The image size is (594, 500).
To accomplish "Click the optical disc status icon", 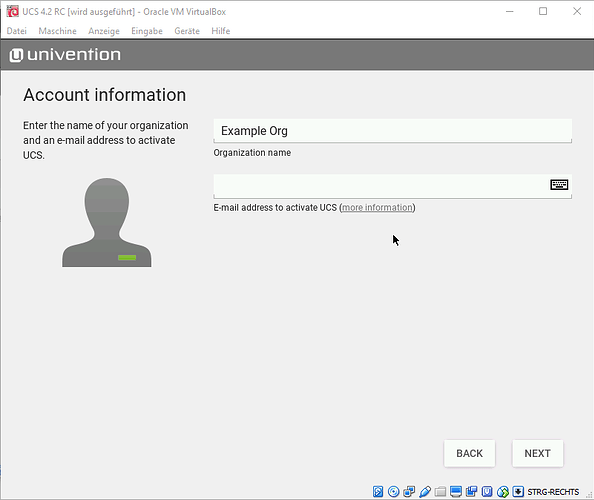I will click(x=394, y=492).
